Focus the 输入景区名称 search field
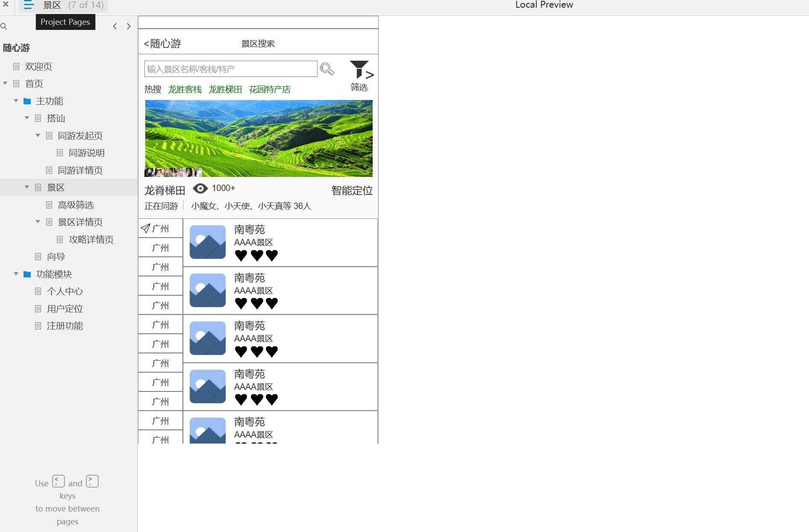 231,69
